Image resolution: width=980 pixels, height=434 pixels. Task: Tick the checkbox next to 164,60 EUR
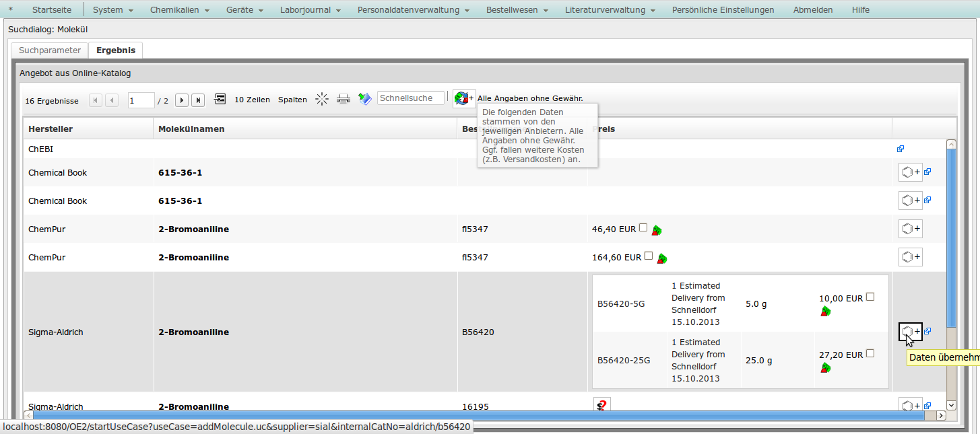(x=649, y=256)
